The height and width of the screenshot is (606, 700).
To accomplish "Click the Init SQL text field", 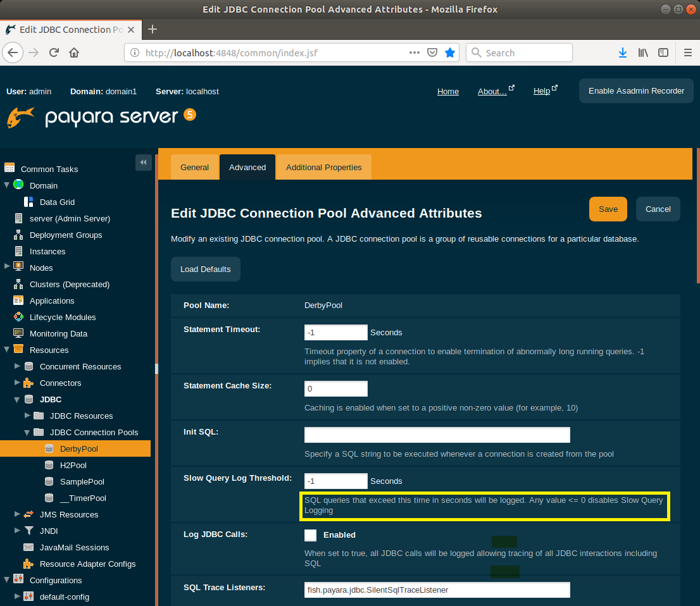I will tap(437, 435).
